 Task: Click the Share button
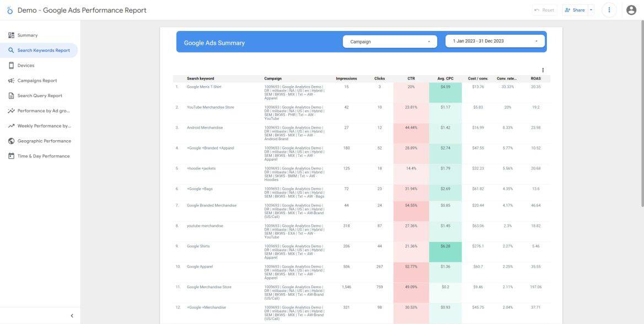click(576, 9)
